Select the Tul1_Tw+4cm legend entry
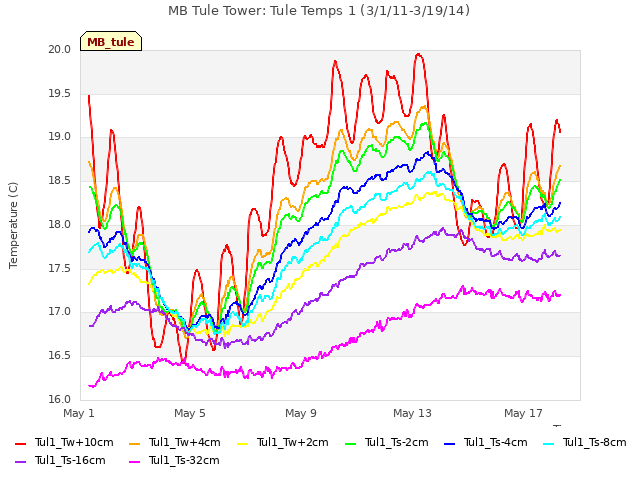 pos(175,442)
